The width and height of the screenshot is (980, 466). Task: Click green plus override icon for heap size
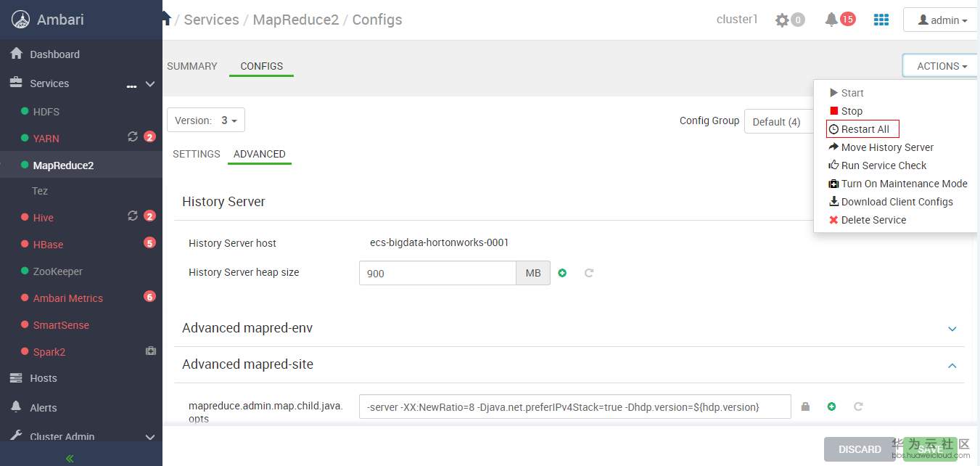click(x=562, y=273)
